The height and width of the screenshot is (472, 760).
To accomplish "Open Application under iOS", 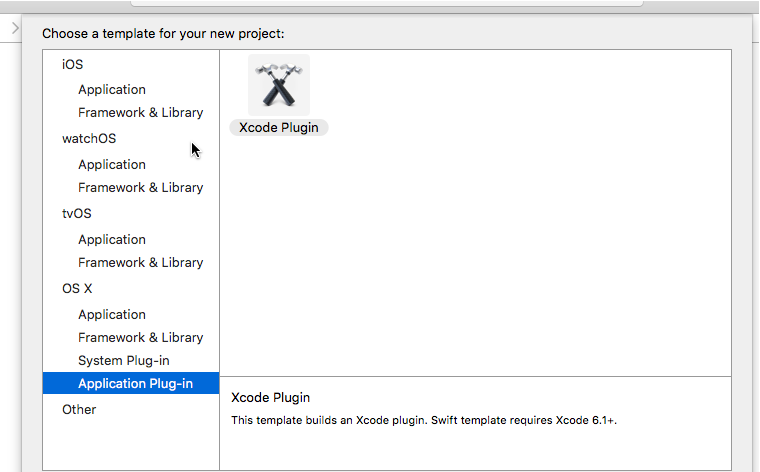I will (112, 90).
